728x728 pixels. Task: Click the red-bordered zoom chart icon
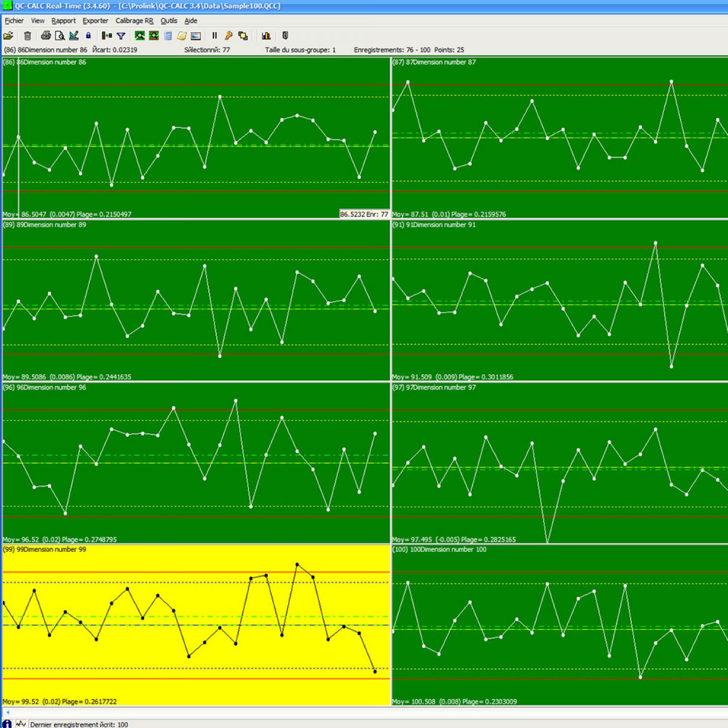click(154, 35)
